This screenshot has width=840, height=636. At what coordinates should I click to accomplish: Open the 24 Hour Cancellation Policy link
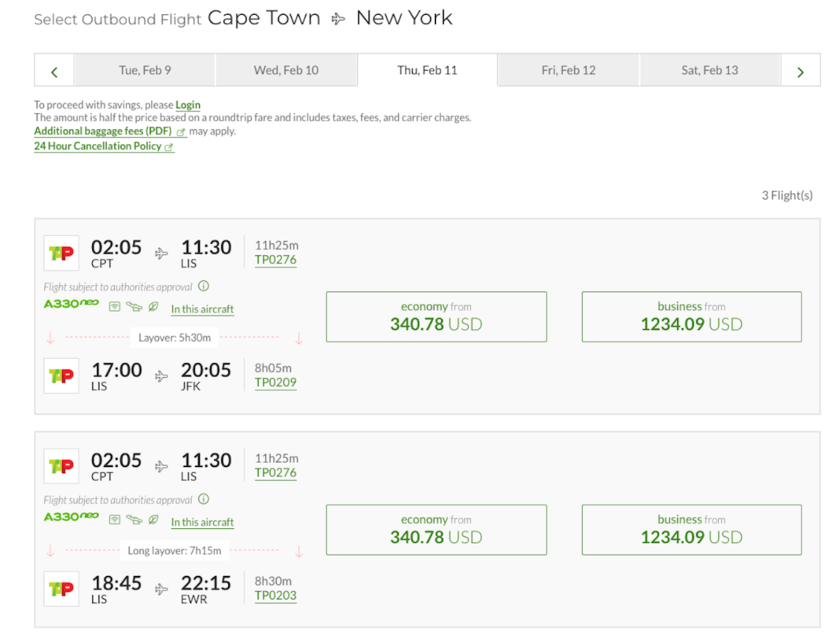click(x=98, y=146)
